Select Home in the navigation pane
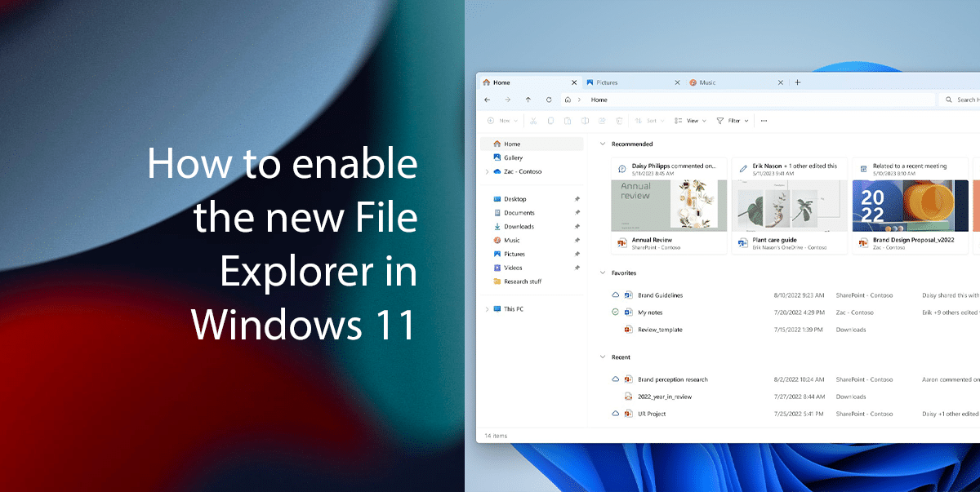 point(533,144)
